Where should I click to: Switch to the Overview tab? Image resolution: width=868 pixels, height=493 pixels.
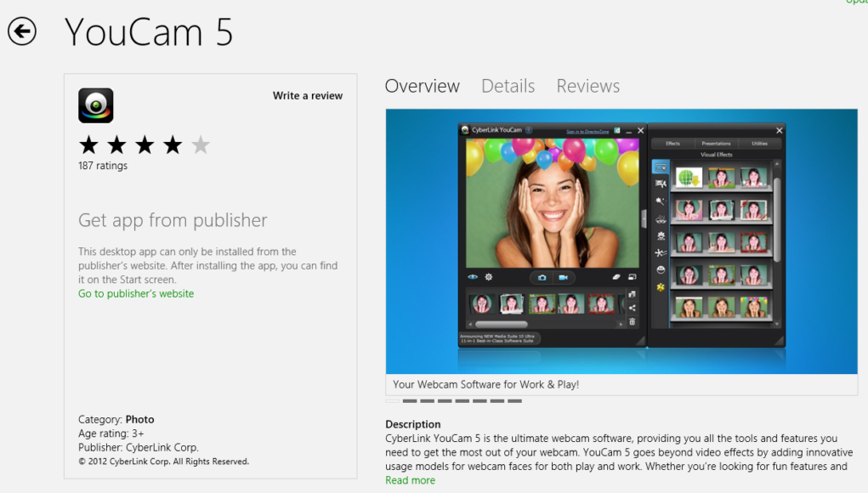pos(423,86)
